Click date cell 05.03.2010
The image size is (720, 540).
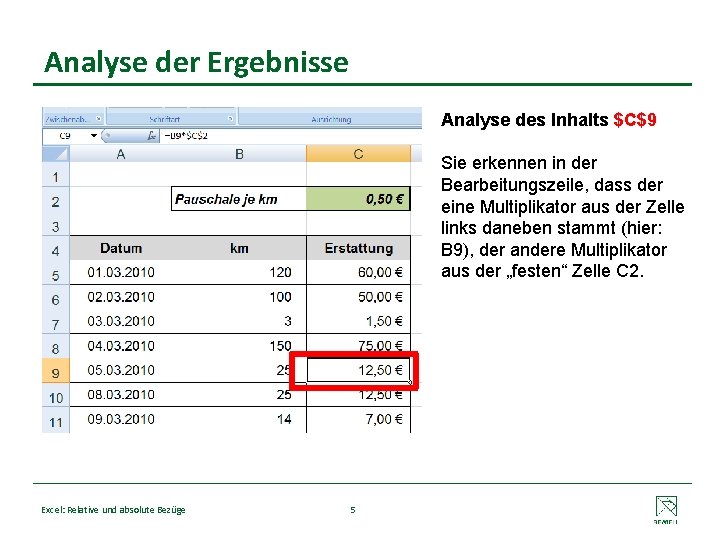coord(120,370)
